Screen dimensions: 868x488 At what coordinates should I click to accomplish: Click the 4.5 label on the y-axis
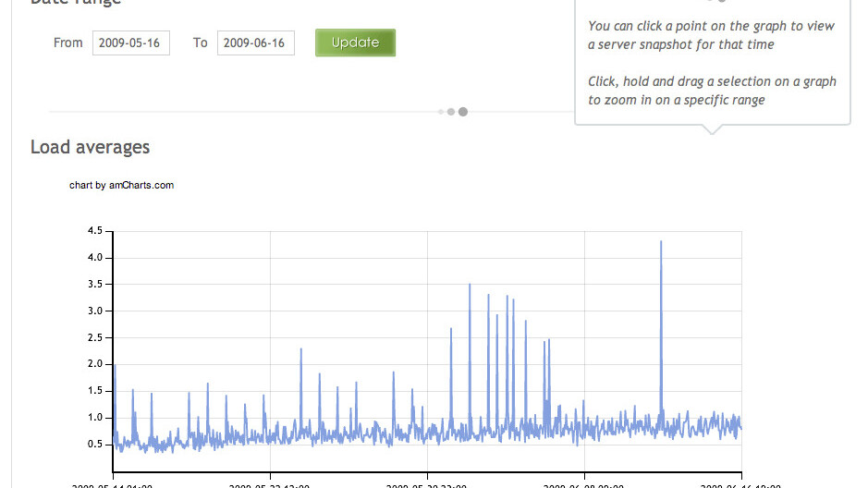(x=93, y=231)
